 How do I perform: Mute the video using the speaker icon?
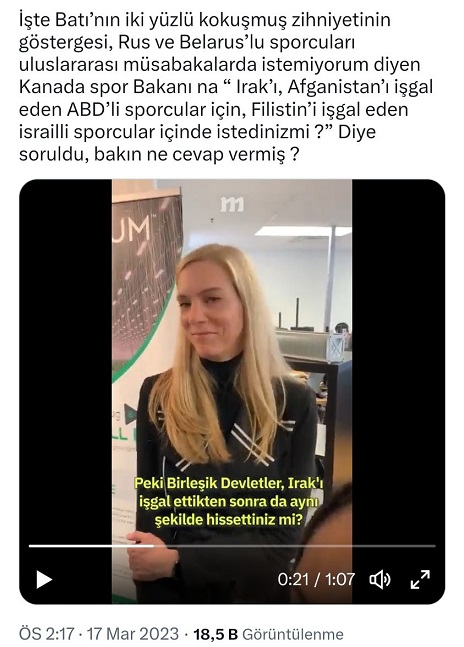click(x=379, y=579)
